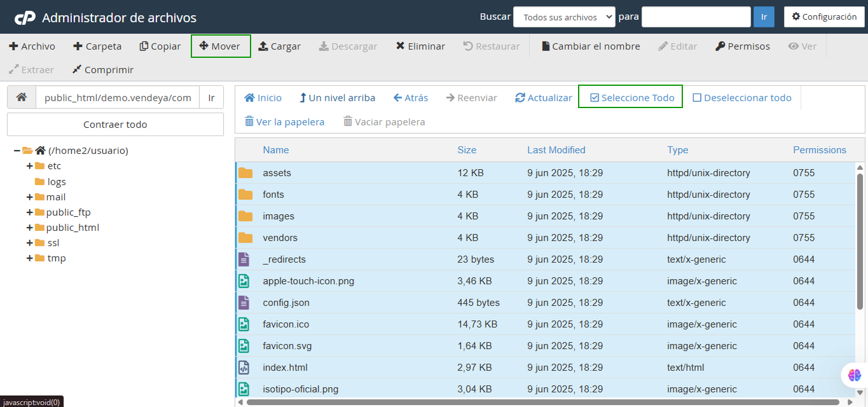Open the Todos sus archivos dropdown
Image resolution: width=868 pixels, height=407 pixels.
(x=564, y=17)
